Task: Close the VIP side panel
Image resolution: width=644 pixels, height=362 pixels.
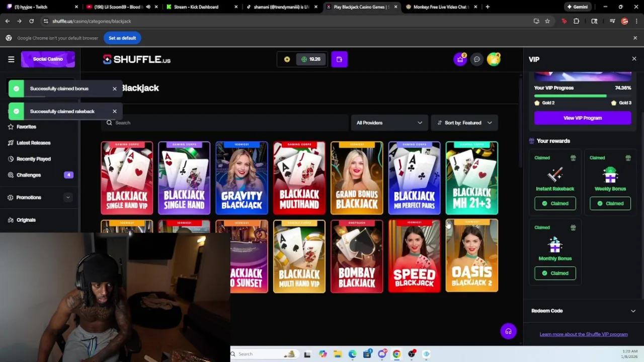Action: (634, 59)
